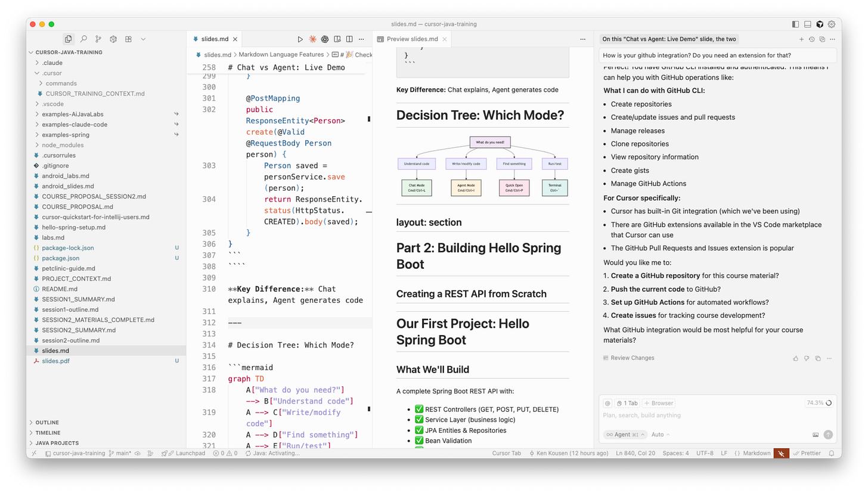The height and width of the screenshot is (493, 868).
Task: Open the Search view icon
Action: point(83,39)
